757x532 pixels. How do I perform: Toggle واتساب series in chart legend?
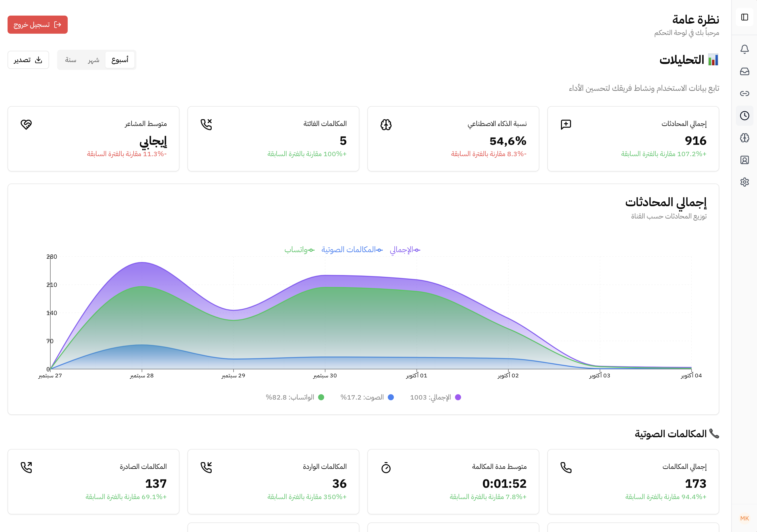pos(299,250)
